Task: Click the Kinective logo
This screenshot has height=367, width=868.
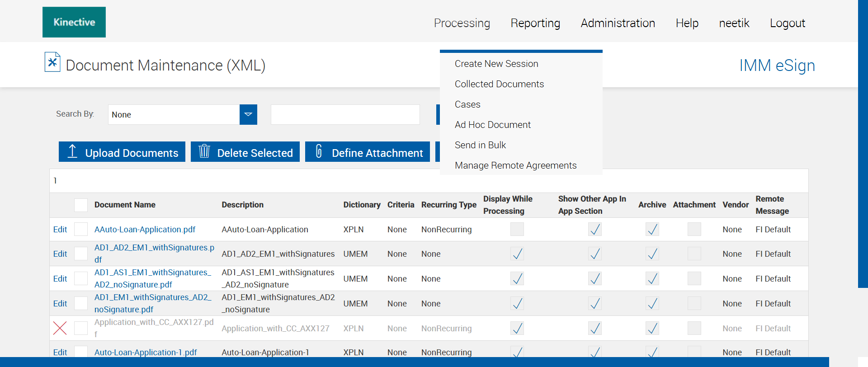Action: click(74, 22)
